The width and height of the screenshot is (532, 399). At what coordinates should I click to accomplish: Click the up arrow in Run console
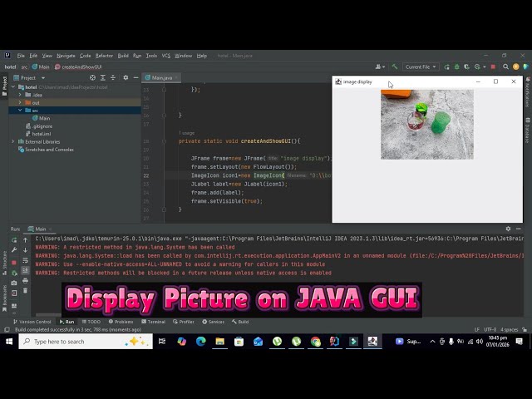(26, 240)
